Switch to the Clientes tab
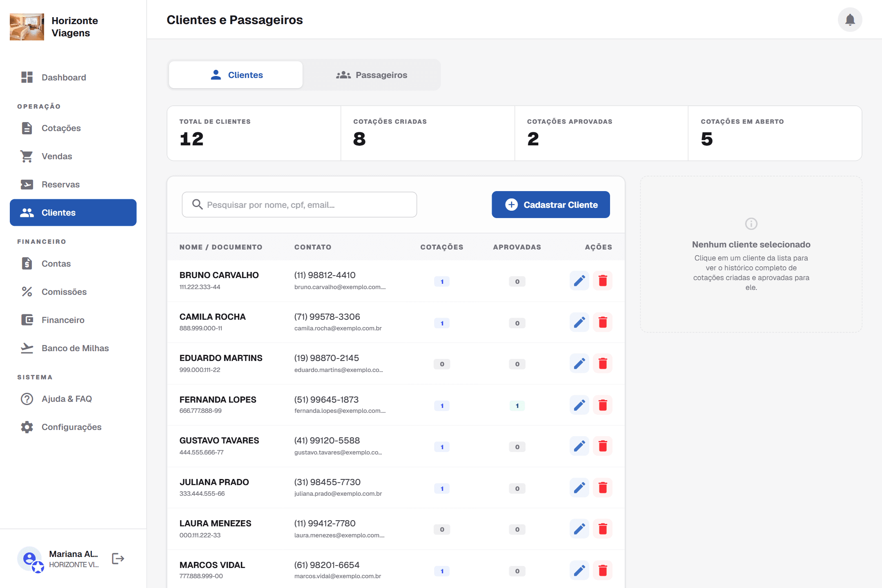 [x=236, y=75]
